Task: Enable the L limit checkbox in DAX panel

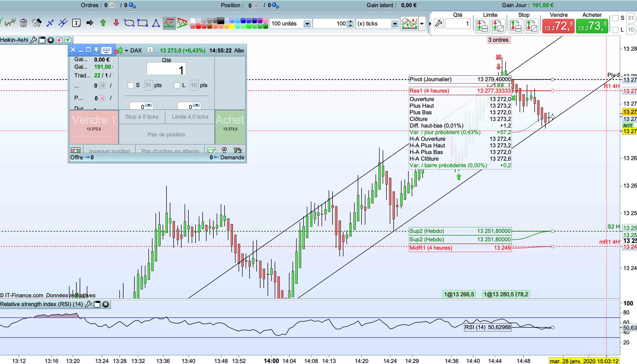Action: tap(177, 85)
